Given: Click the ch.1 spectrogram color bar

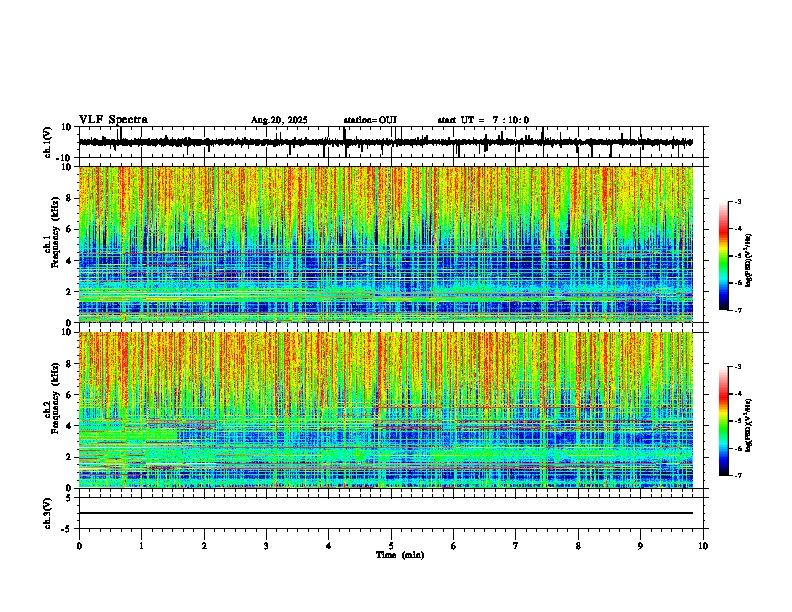Looking at the screenshot, I should coord(724,256).
